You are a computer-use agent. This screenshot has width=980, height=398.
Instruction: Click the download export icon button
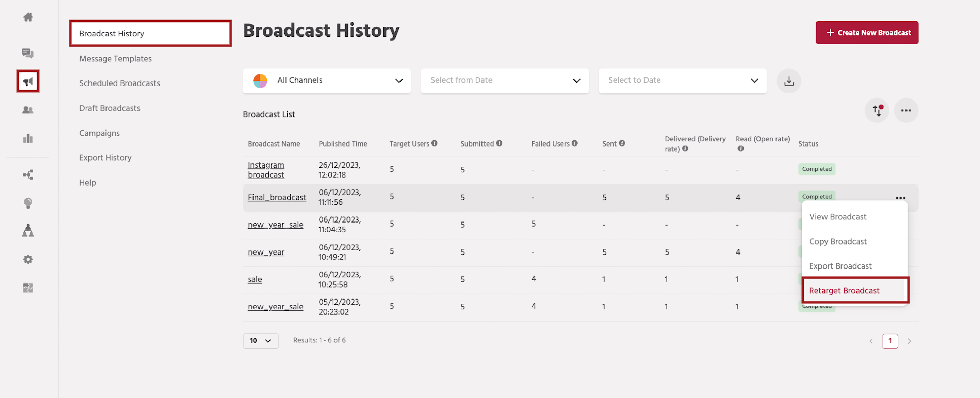click(x=789, y=81)
